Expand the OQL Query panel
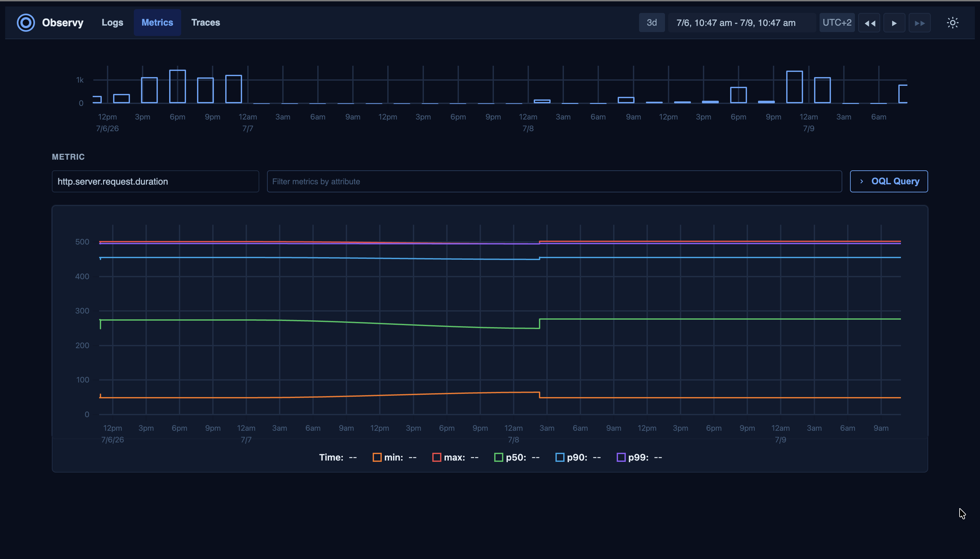This screenshot has height=559, width=980. pyautogui.click(x=889, y=181)
